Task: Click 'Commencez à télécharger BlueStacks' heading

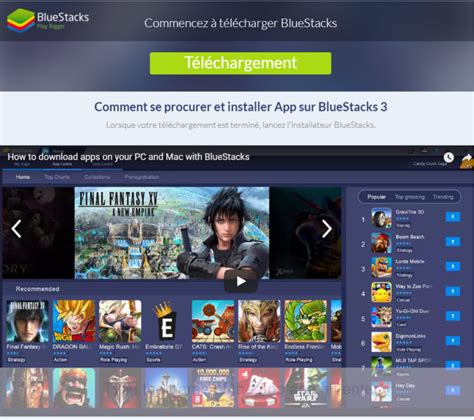Action: (x=240, y=23)
